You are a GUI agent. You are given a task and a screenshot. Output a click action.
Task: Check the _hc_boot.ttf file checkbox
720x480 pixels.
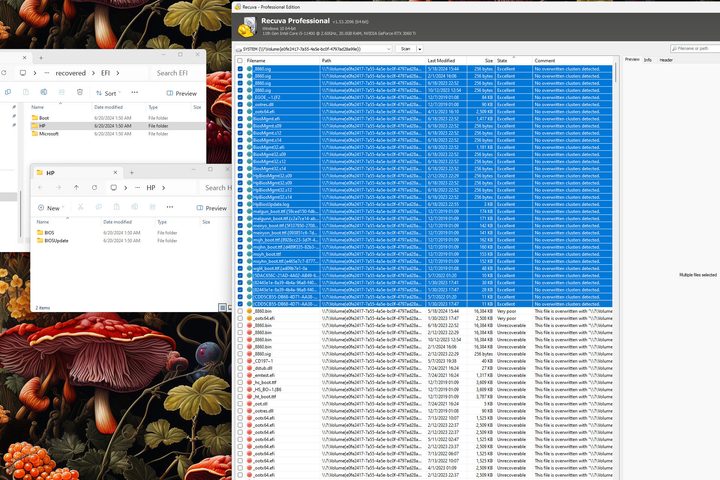pyautogui.click(x=240, y=383)
